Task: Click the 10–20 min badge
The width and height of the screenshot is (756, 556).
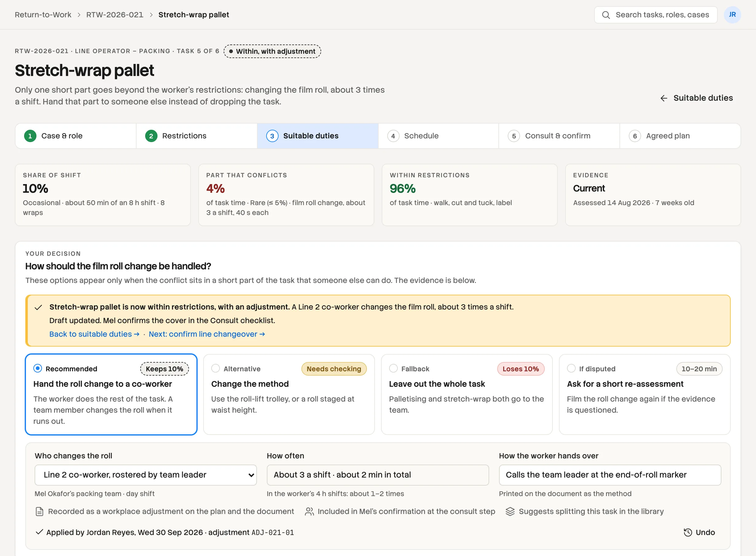Action: click(x=699, y=369)
